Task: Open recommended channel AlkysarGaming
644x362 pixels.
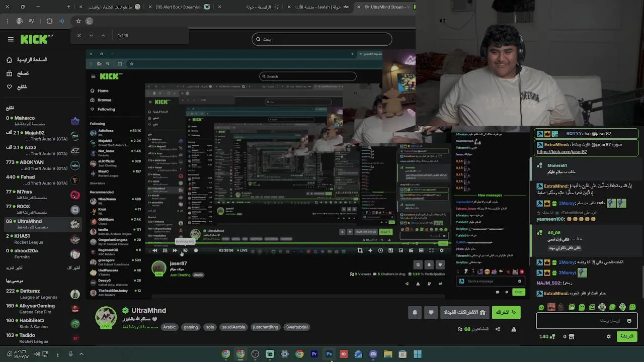Action: click(42, 308)
